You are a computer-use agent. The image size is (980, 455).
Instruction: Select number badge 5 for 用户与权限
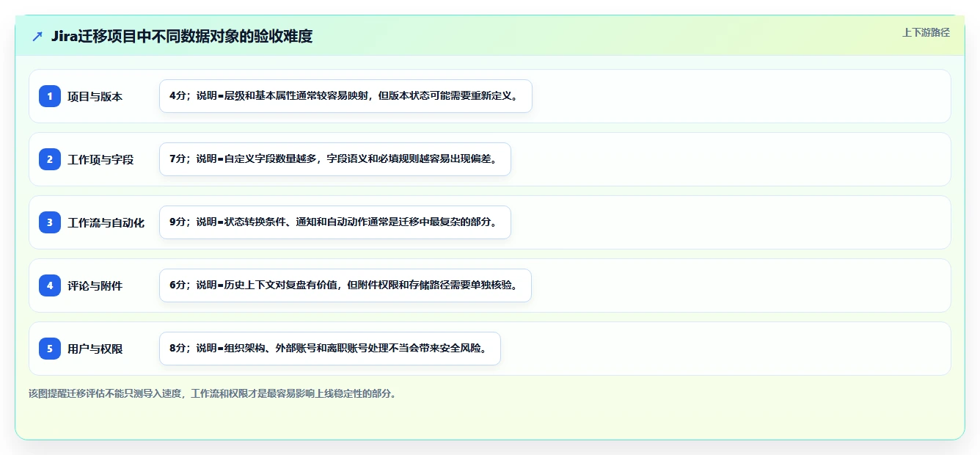[x=50, y=349]
